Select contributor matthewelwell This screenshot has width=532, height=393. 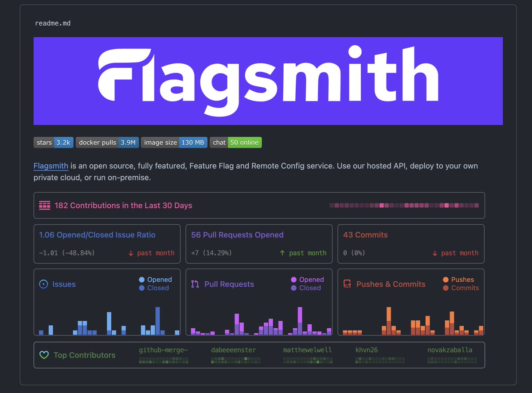[308, 350]
